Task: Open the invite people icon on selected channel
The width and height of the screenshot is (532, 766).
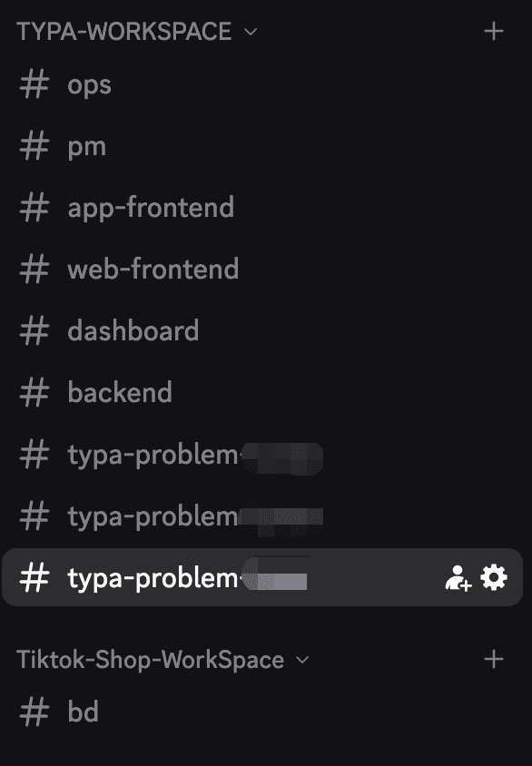Action: click(x=458, y=578)
